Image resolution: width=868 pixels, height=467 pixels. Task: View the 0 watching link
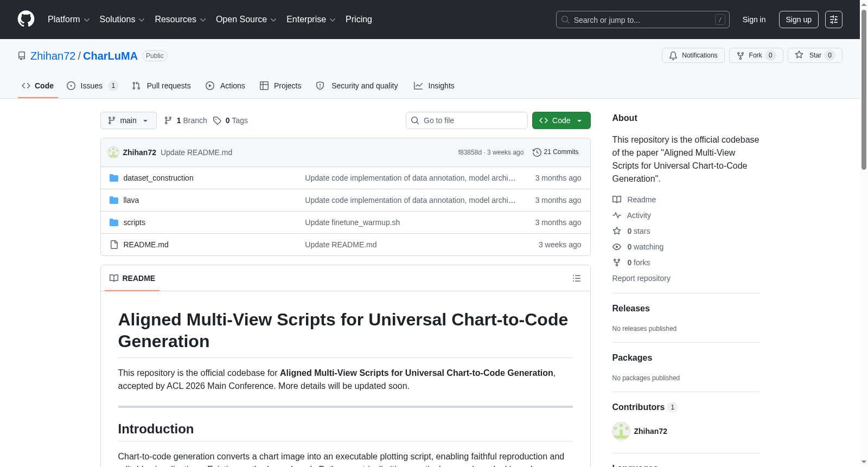pos(638,247)
